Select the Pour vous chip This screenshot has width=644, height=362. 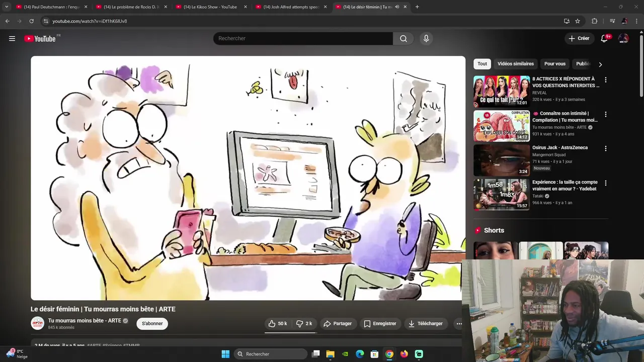tap(555, 64)
